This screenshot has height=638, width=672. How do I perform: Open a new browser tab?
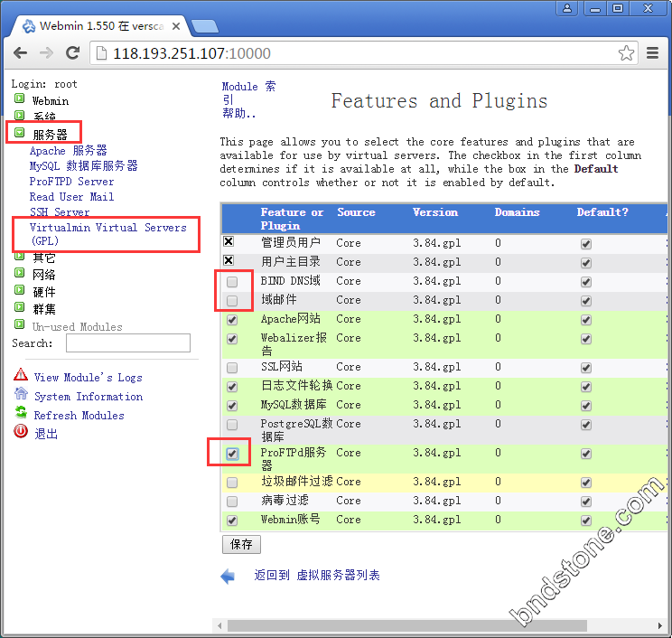click(205, 26)
